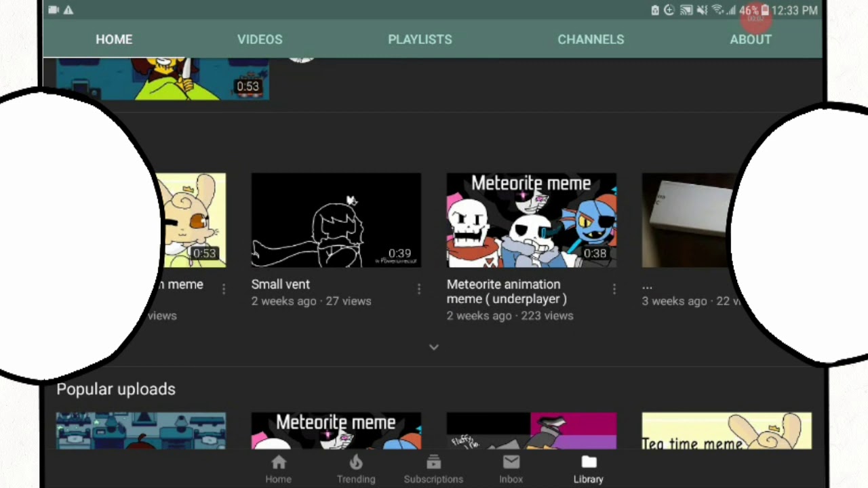Open the CHANNELS tab
Screen dimensions: 868x488
(591, 39)
